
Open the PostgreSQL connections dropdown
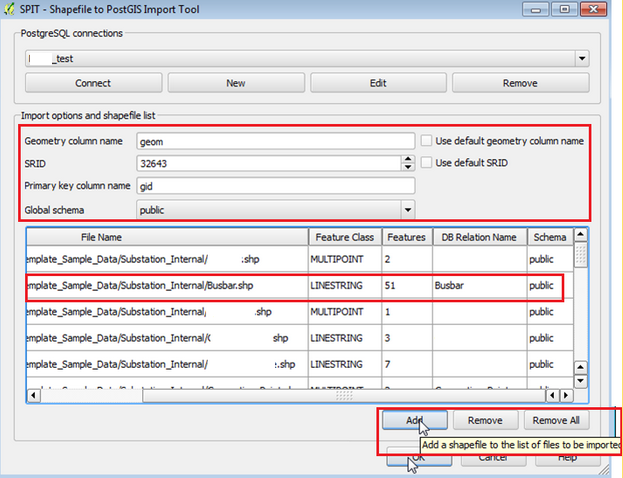click(x=582, y=59)
